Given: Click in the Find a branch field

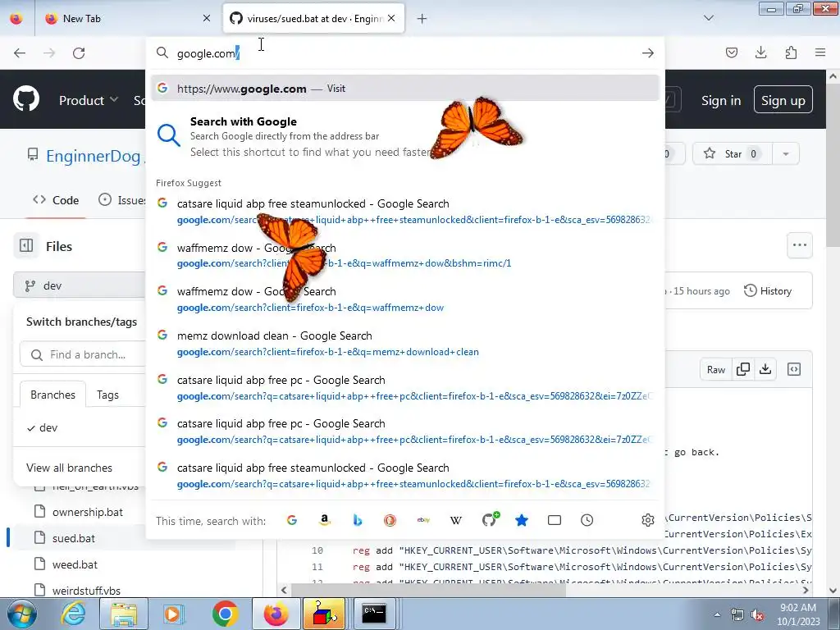Looking at the screenshot, I should [83, 354].
